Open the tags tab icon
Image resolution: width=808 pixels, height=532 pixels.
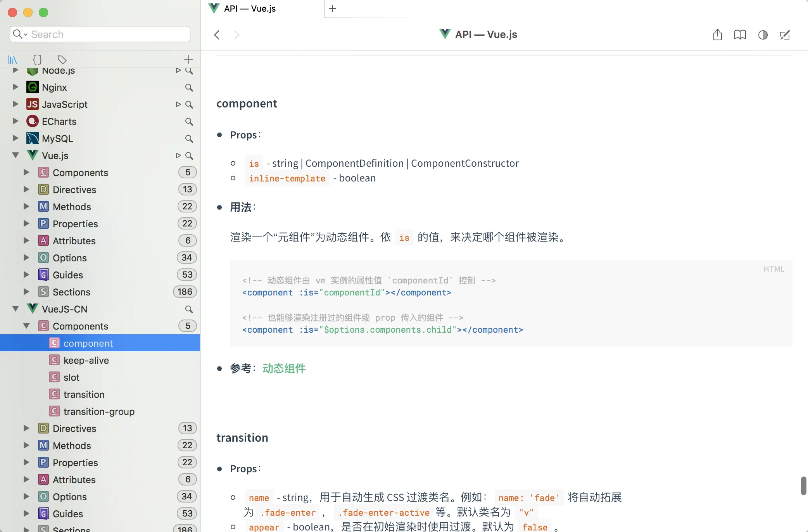[x=62, y=59]
